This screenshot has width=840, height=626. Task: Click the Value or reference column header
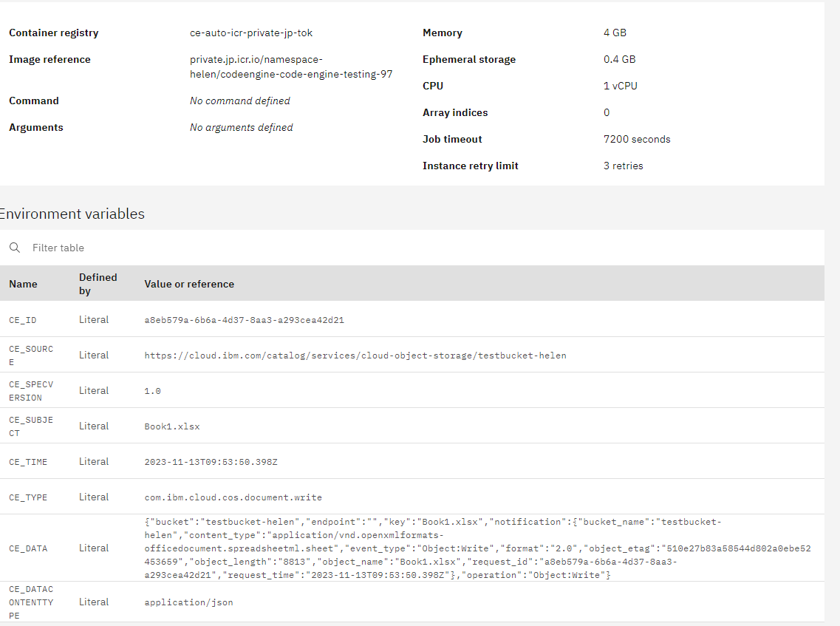[189, 284]
